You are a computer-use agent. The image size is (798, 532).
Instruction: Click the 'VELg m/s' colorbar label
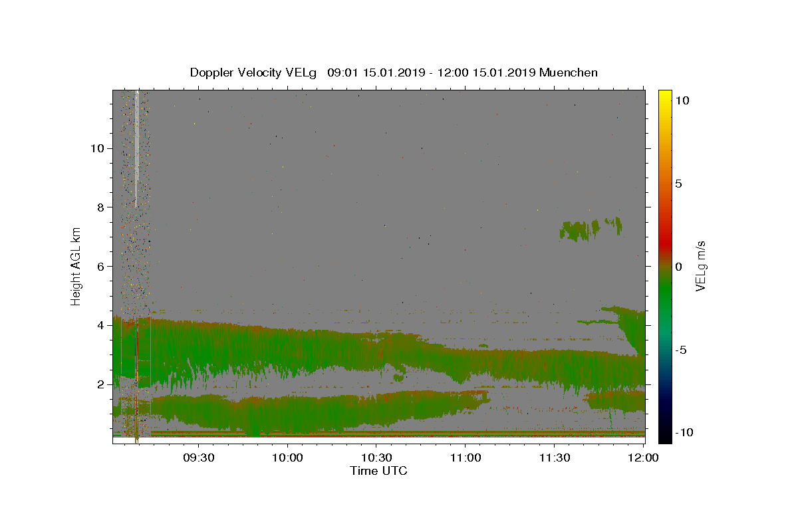pos(700,267)
